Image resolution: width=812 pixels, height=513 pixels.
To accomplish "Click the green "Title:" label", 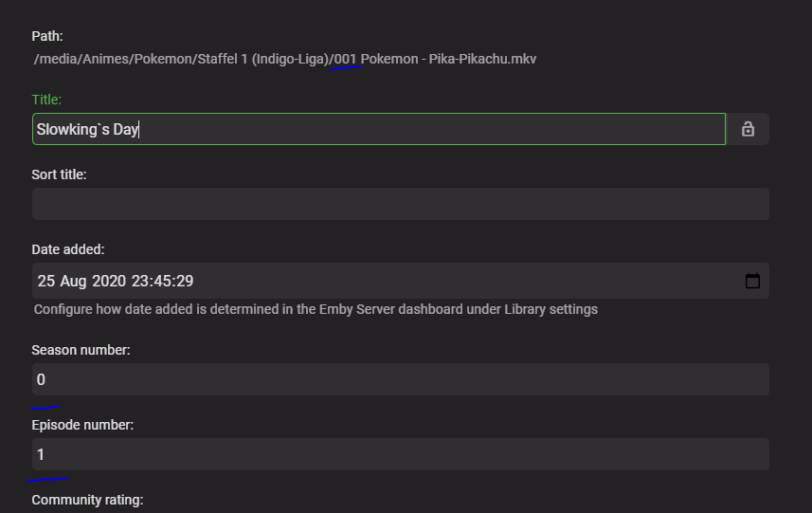I will tap(46, 100).
